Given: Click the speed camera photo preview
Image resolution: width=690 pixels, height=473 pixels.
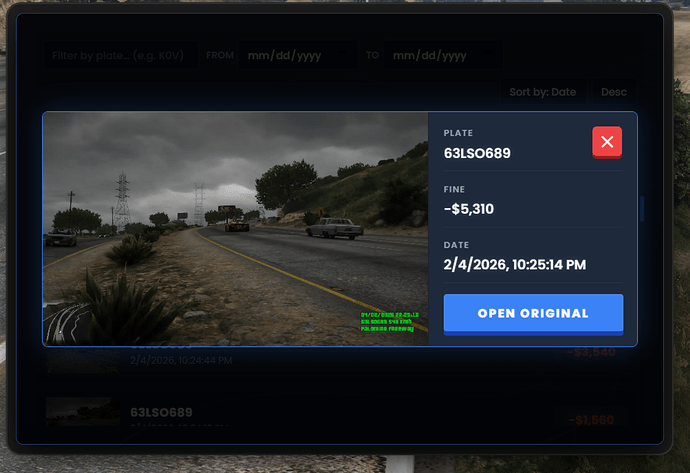Looking at the screenshot, I should 235,229.
